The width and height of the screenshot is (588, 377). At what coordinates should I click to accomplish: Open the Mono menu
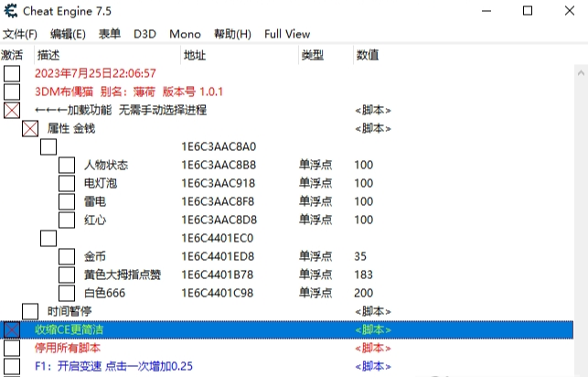[185, 34]
